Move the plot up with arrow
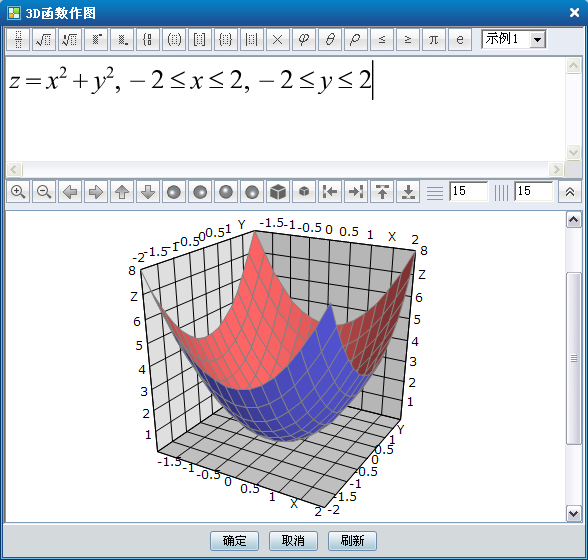 tap(122, 192)
